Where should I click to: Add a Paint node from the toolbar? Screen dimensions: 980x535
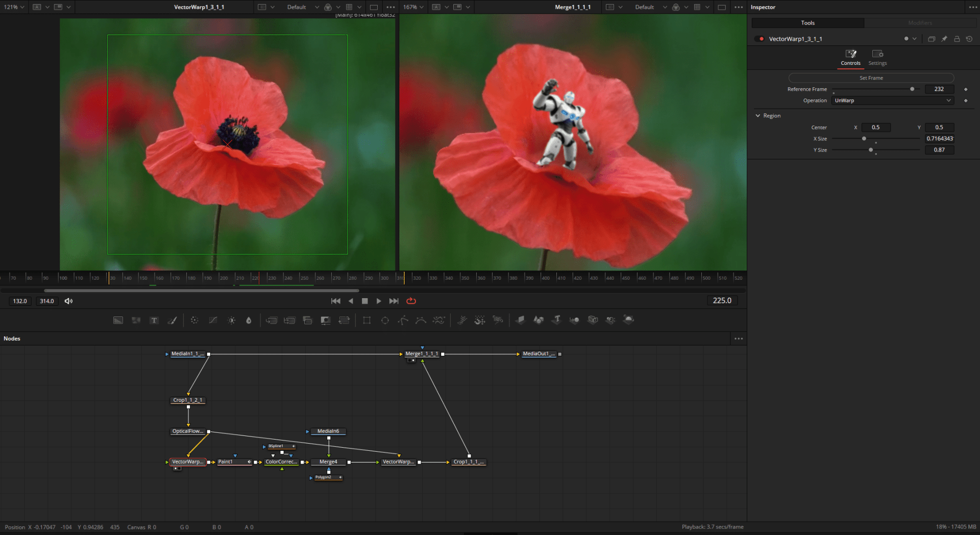[173, 320]
